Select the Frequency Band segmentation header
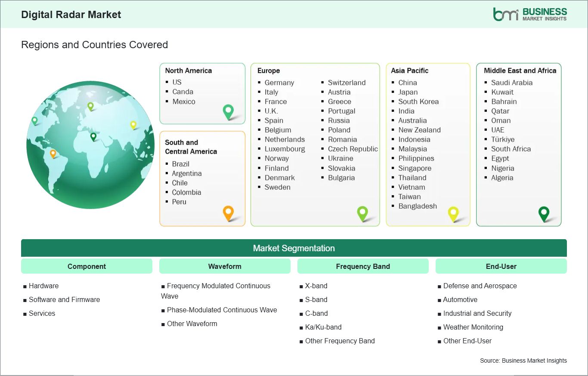Screen dimensions: 588x376 click(363, 266)
